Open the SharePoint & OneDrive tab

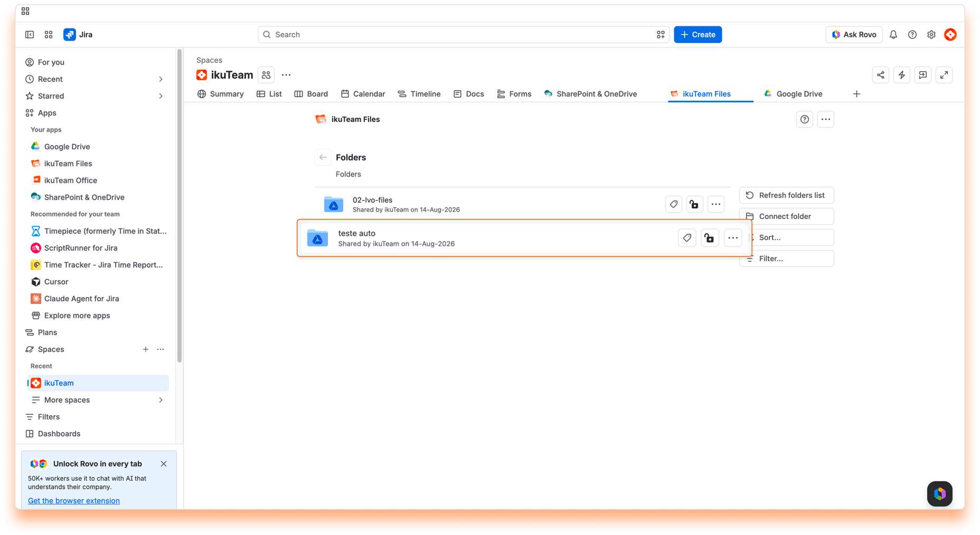[x=590, y=94]
